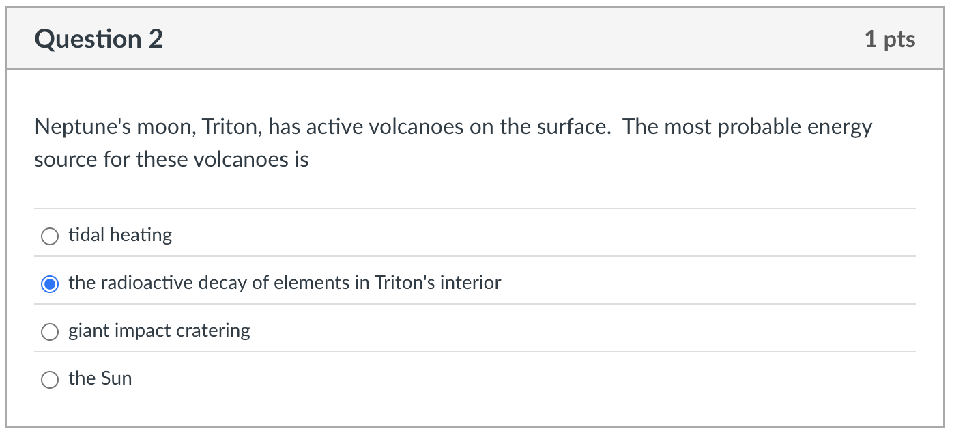980x444 pixels.
Task: Click the Question 2 header bar
Action: (478, 38)
